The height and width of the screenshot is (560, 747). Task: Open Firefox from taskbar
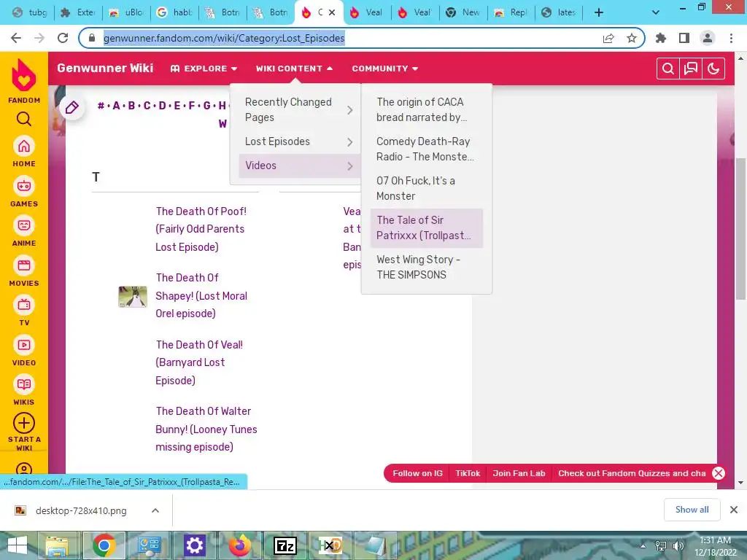(x=239, y=545)
